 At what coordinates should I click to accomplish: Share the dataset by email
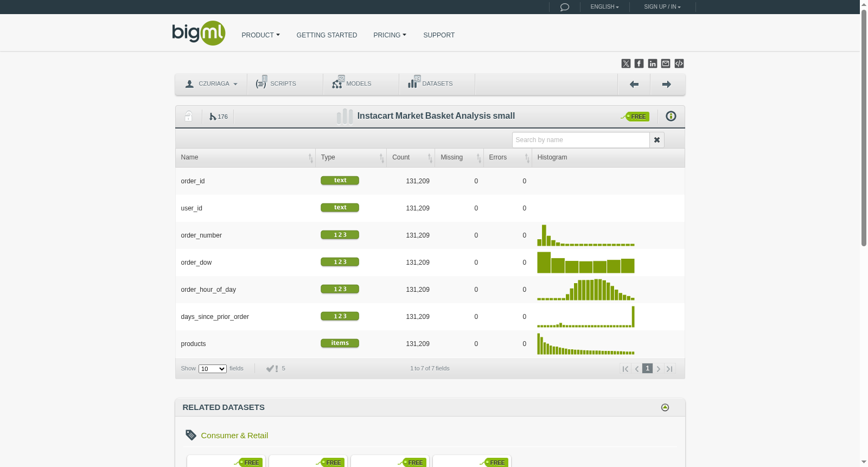point(666,63)
